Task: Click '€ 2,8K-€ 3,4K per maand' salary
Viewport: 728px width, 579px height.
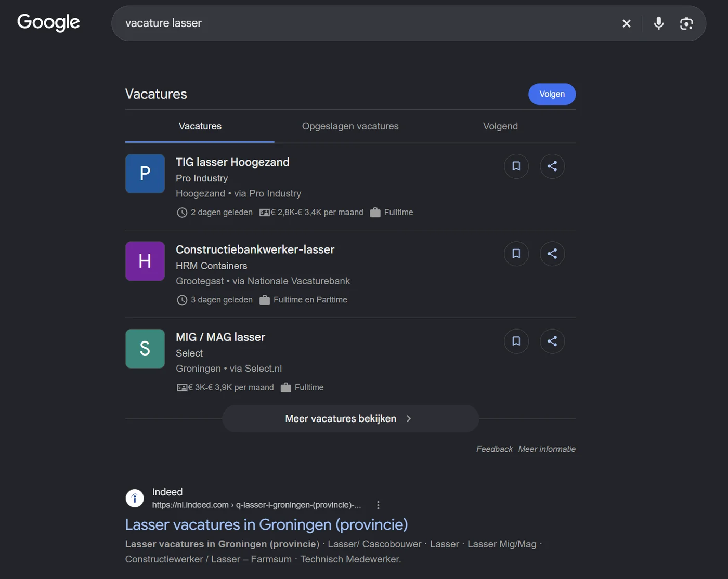Action: pyautogui.click(x=317, y=213)
